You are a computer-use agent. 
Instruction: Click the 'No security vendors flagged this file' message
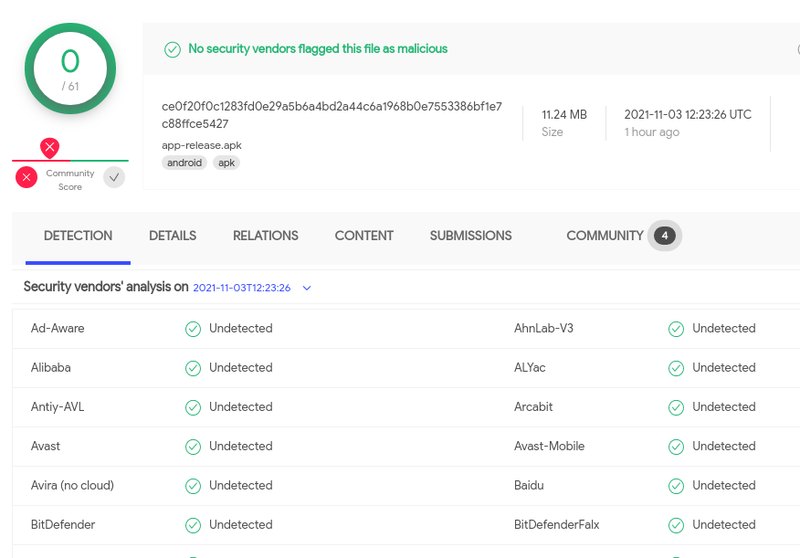pos(318,49)
